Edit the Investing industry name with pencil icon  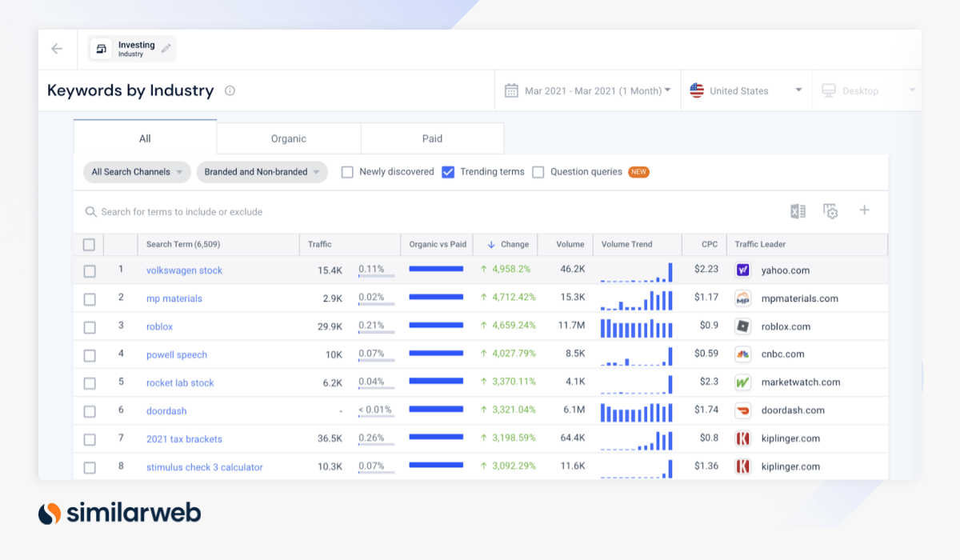click(x=166, y=48)
